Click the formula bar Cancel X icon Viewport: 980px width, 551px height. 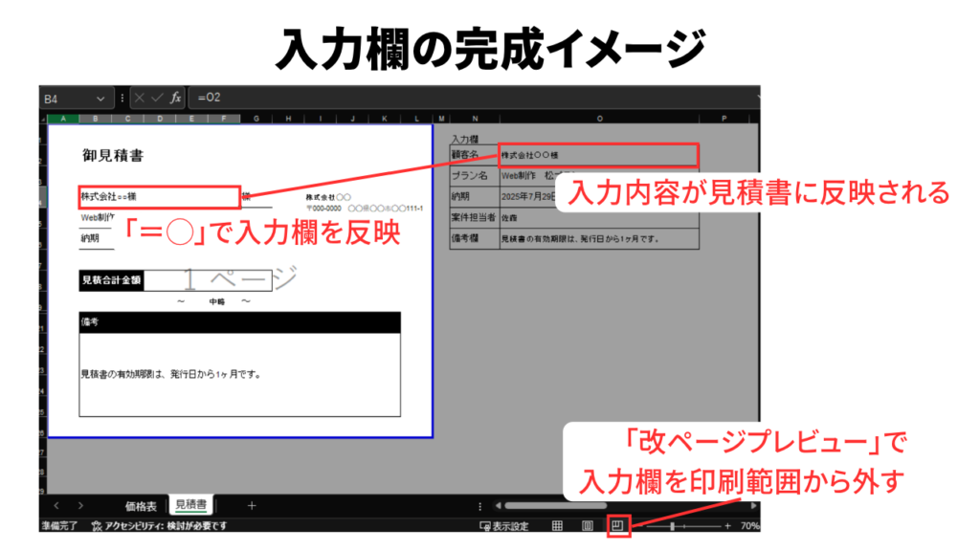pyautogui.click(x=140, y=98)
